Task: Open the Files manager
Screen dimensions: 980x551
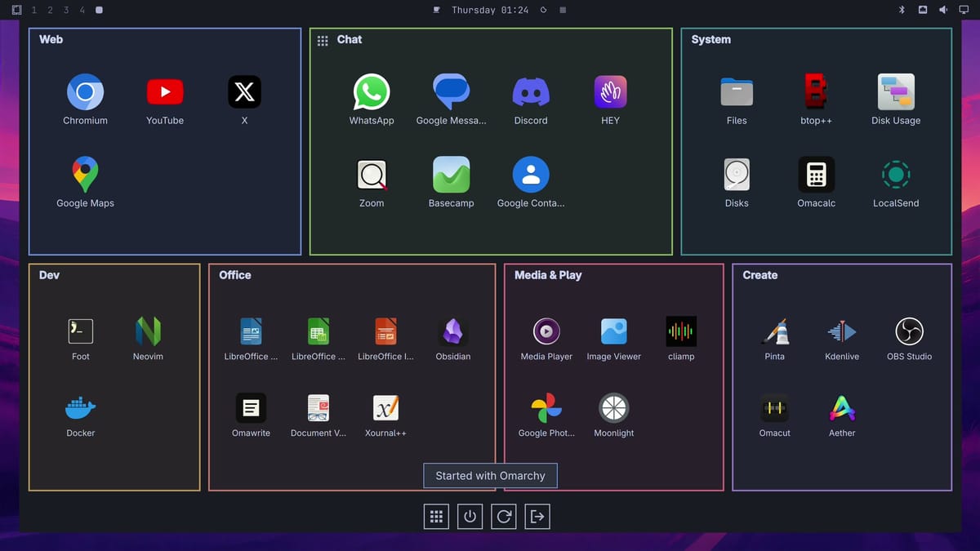Action: tap(737, 92)
